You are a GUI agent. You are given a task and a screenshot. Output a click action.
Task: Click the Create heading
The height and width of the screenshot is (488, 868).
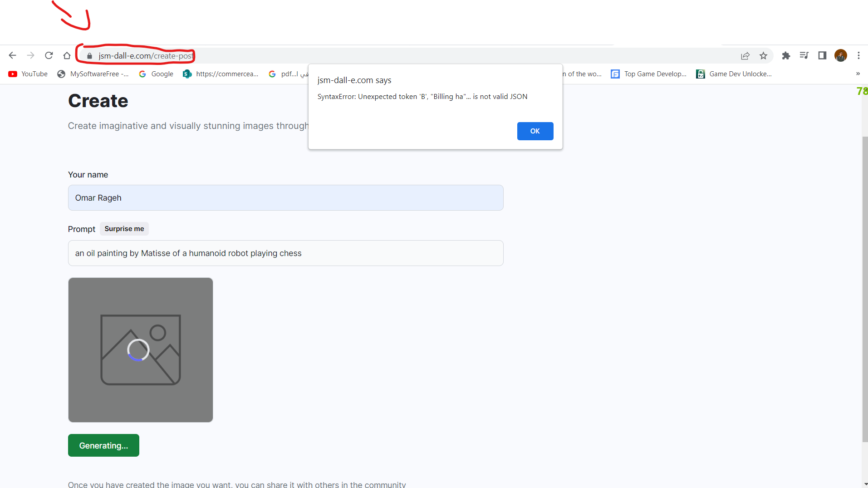[x=98, y=101]
